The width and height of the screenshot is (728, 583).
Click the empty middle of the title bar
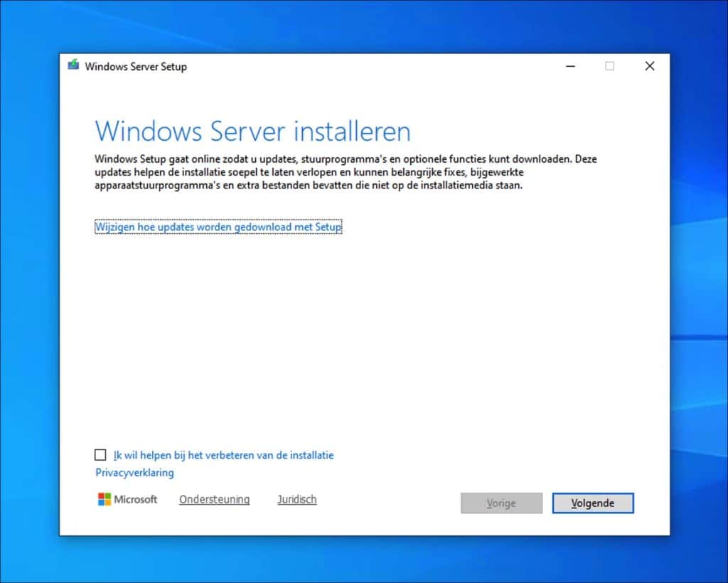pyautogui.click(x=370, y=66)
